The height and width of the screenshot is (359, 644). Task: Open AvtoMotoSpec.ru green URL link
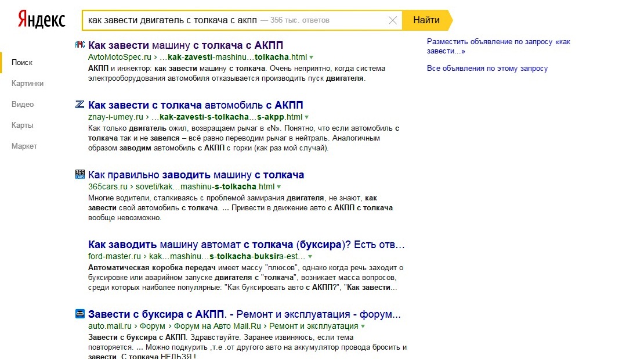(198, 57)
